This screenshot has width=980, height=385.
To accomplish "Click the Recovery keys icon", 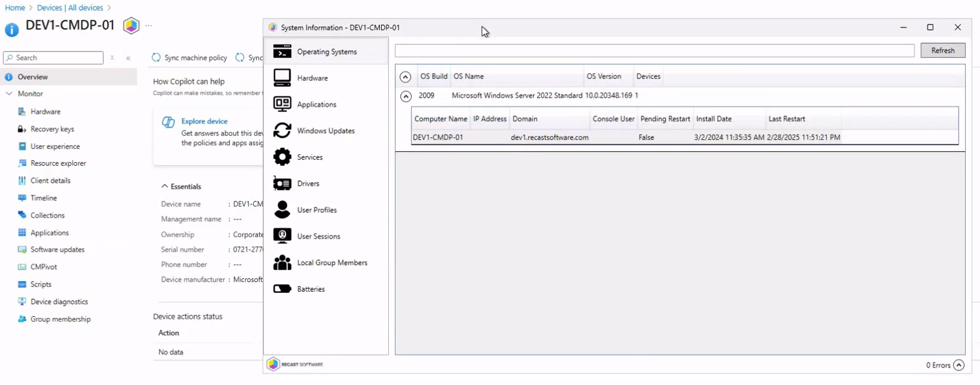I will pyautogui.click(x=22, y=129).
